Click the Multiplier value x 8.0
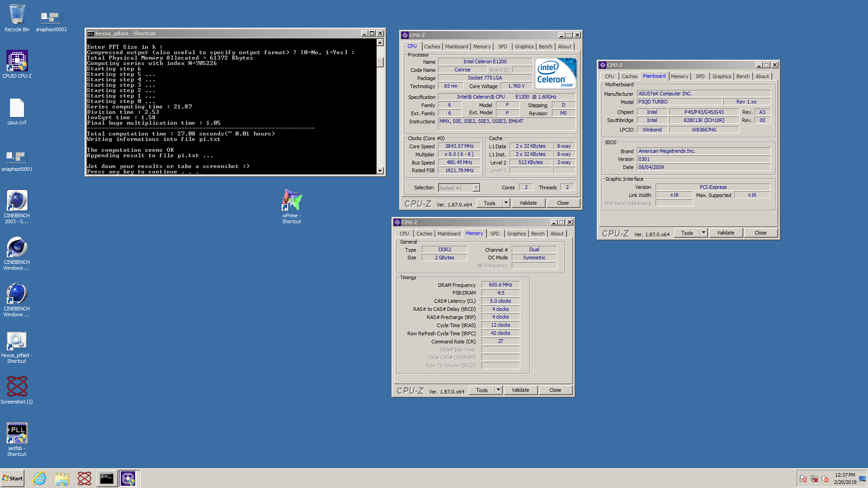Viewport: 868px width, 488px height. coord(459,154)
